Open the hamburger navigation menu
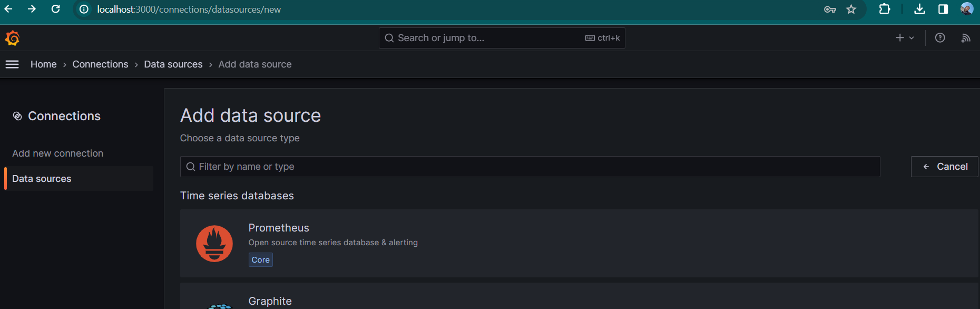980x309 pixels. pyautogui.click(x=12, y=64)
